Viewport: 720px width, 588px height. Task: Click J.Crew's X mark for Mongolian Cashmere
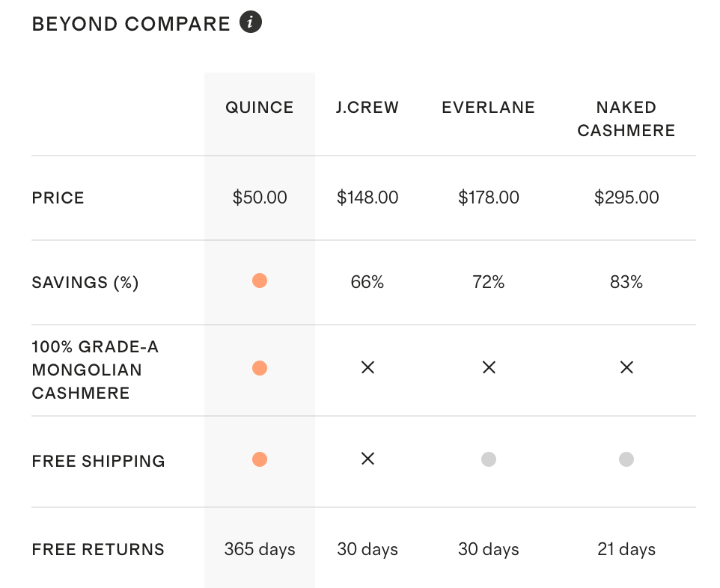(367, 368)
